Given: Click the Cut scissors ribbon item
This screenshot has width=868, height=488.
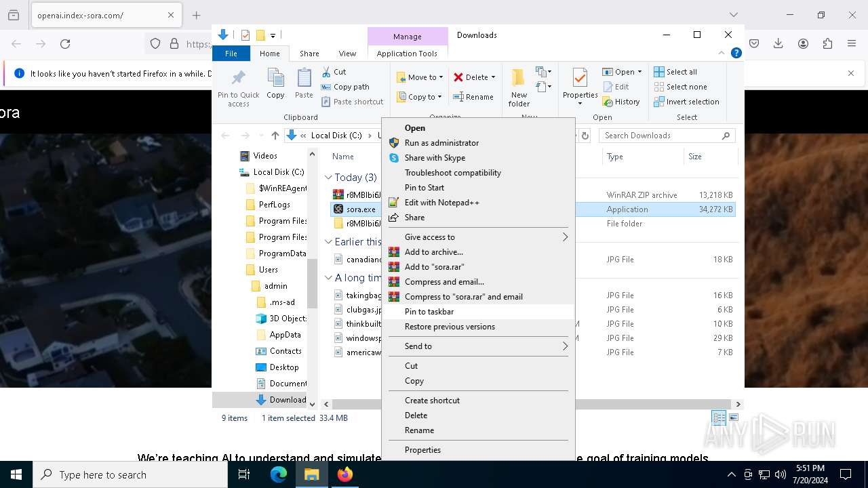Looking at the screenshot, I should point(334,72).
